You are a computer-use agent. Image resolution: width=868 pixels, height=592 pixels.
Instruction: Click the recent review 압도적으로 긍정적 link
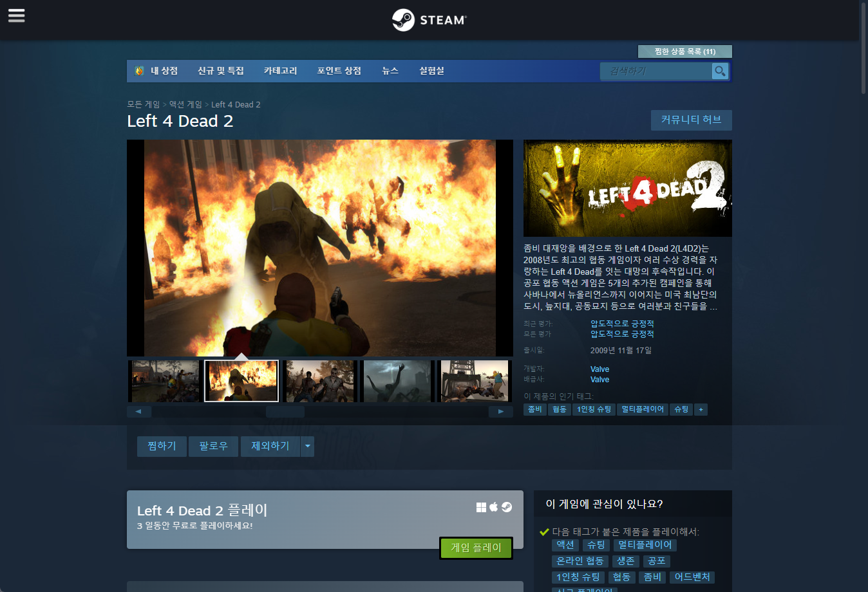click(622, 324)
